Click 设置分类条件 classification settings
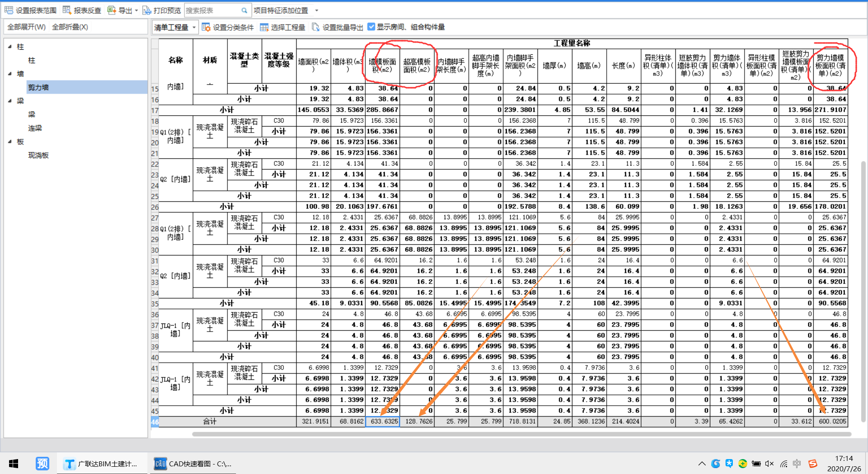The image size is (868, 474). point(228,27)
